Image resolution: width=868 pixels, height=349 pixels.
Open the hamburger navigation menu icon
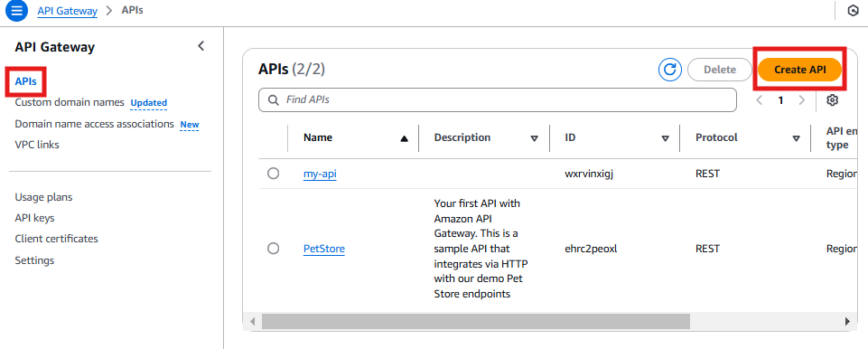(x=16, y=10)
